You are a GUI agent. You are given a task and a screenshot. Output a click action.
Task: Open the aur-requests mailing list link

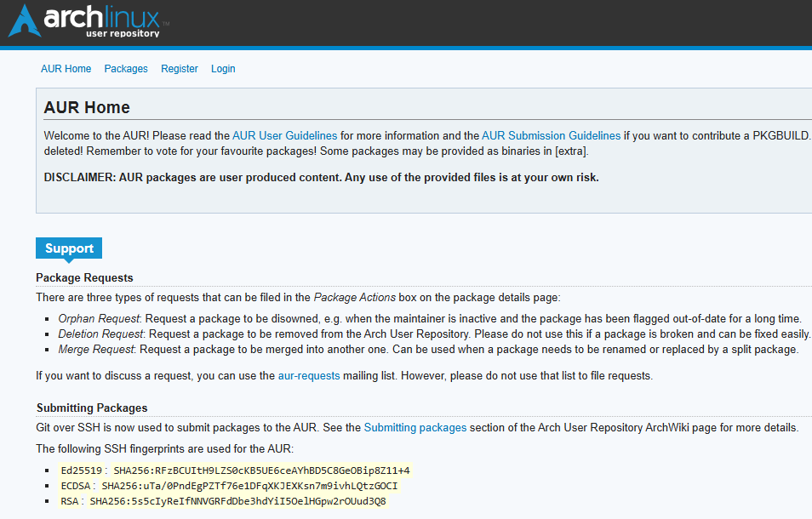(x=309, y=375)
